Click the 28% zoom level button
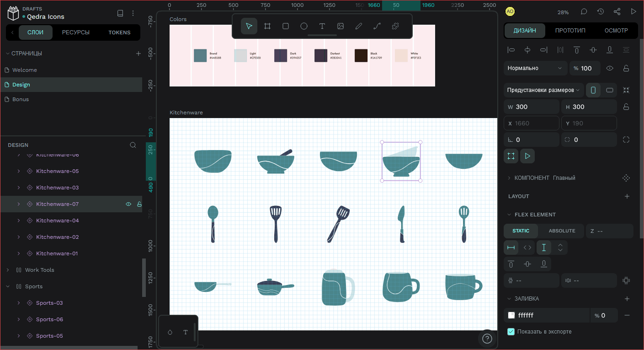 [563, 12]
